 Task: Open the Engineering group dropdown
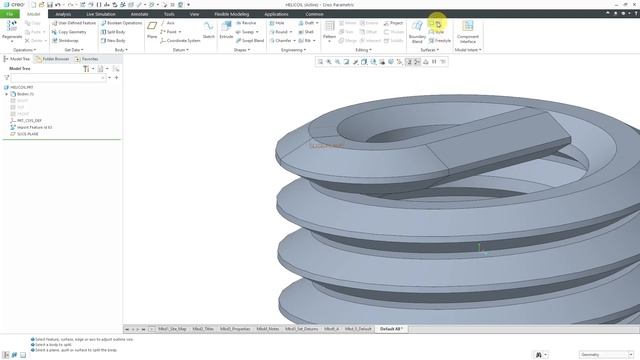[293, 50]
